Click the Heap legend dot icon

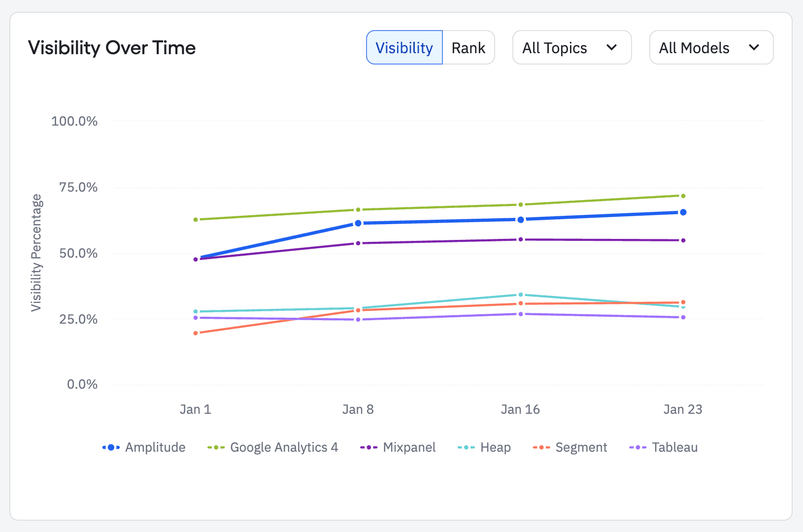[465, 447]
